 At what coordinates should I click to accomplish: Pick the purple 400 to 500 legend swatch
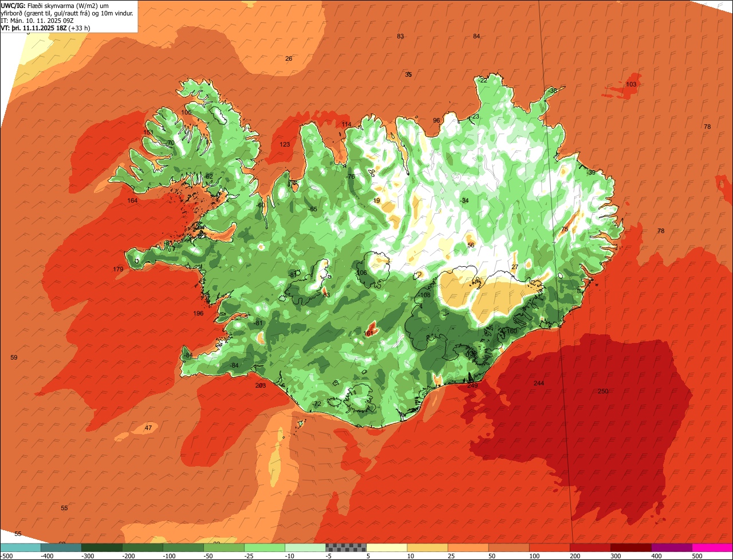click(x=671, y=547)
